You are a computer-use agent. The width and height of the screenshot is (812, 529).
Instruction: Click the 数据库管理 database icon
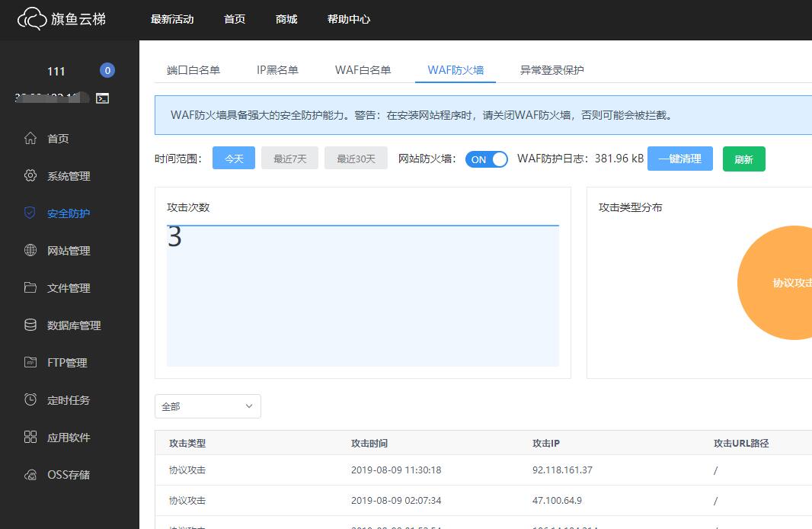[30, 325]
